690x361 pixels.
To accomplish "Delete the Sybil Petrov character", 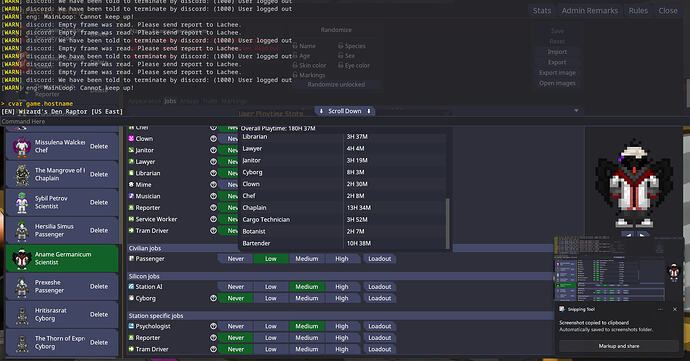I will point(99,203).
